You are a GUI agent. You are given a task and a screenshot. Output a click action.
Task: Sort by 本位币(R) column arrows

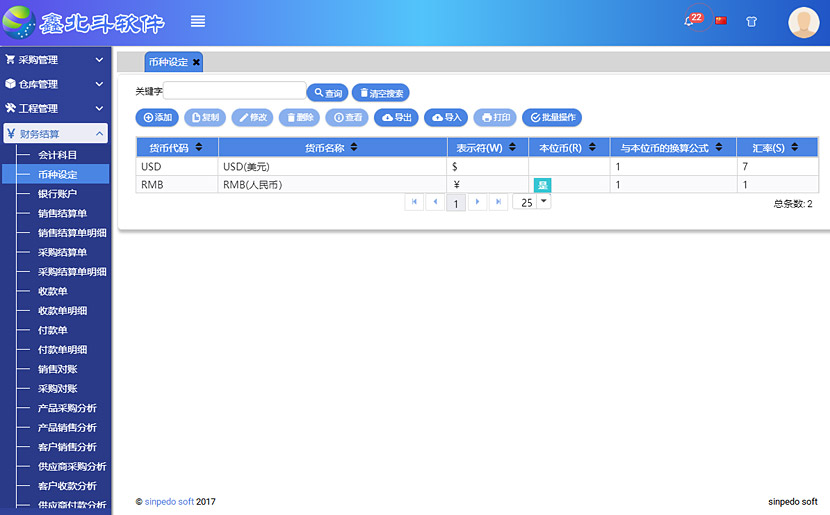click(x=592, y=147)
